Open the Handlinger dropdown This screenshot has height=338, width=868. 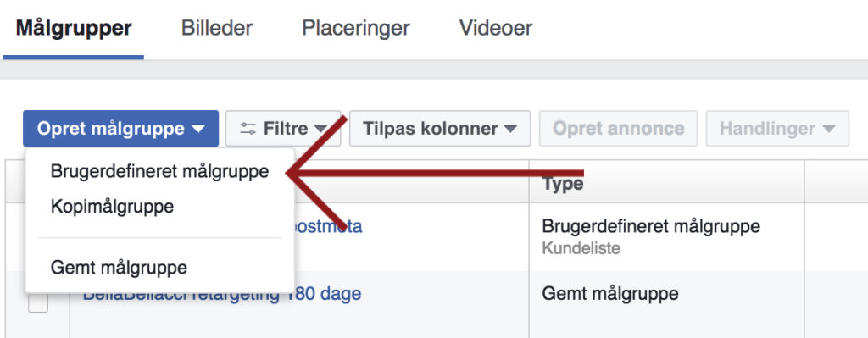click(x=777, y=129)
